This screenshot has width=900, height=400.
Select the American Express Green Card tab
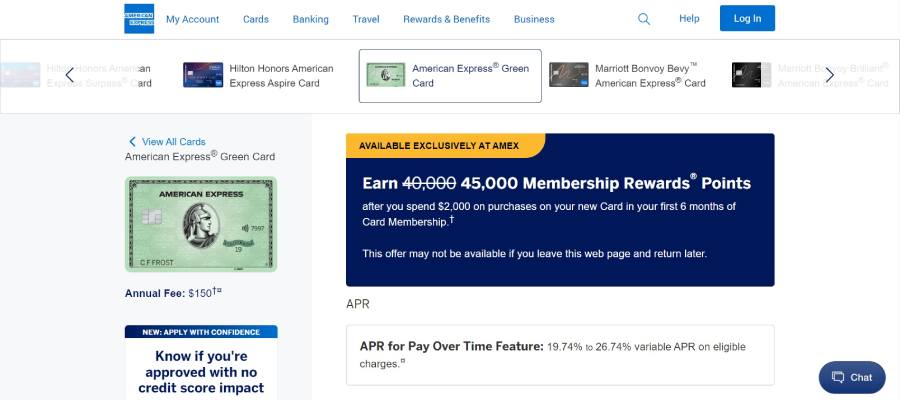(450, 76)
